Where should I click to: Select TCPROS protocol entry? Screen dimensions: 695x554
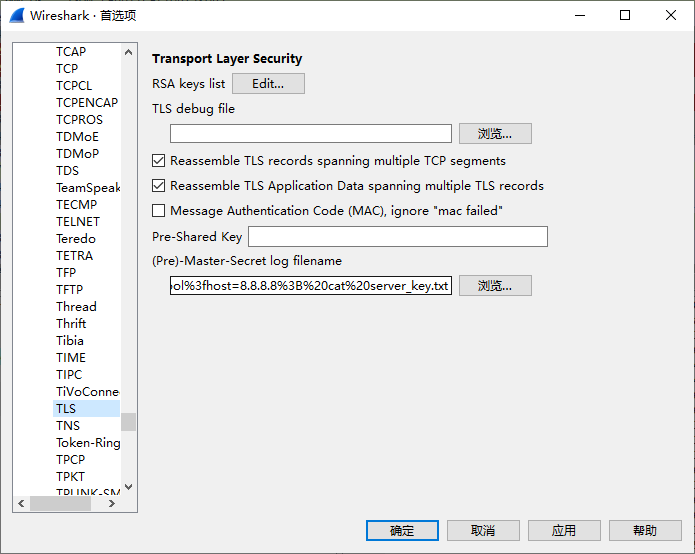pos(79,120)
